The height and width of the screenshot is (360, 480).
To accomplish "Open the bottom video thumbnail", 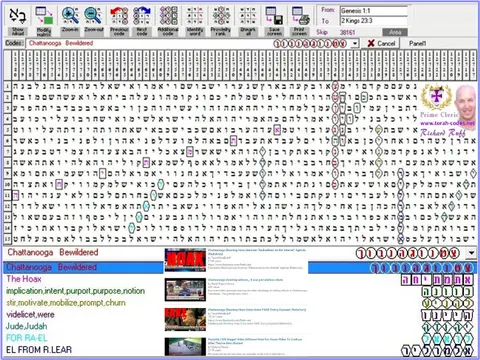I will [185, 347].
